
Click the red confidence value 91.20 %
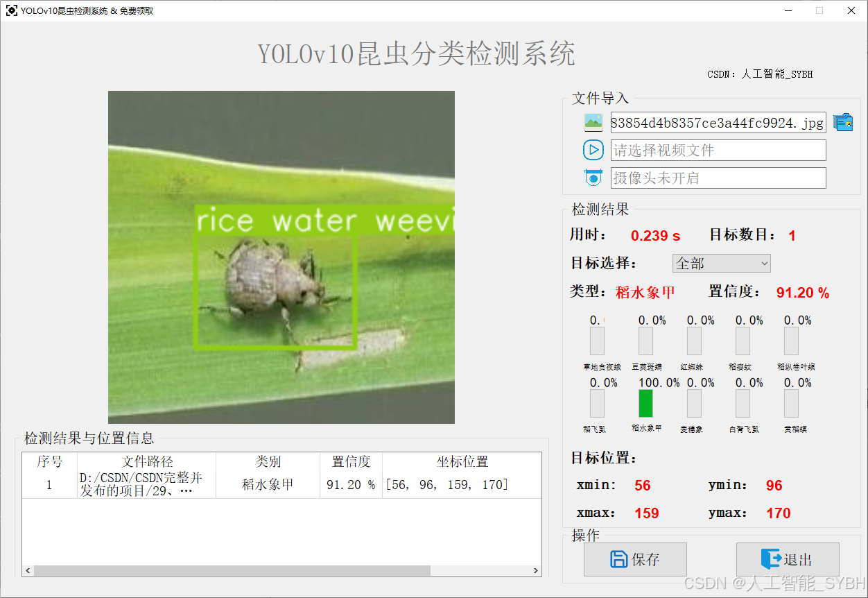[x=803, y=293]
